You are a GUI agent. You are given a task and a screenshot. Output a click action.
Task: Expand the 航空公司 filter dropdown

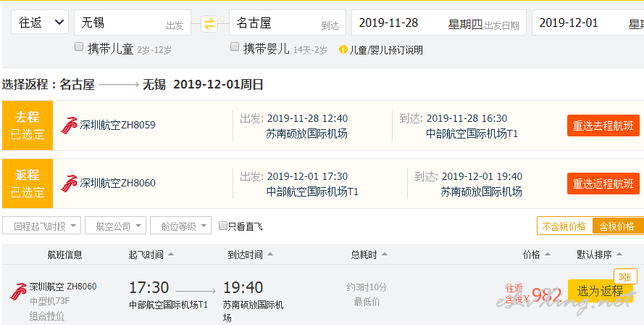115,226
